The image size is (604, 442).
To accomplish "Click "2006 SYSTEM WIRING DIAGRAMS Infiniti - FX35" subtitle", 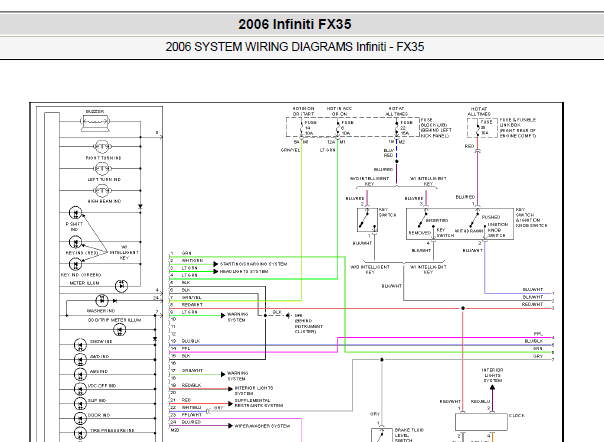I will click(295, 47).
